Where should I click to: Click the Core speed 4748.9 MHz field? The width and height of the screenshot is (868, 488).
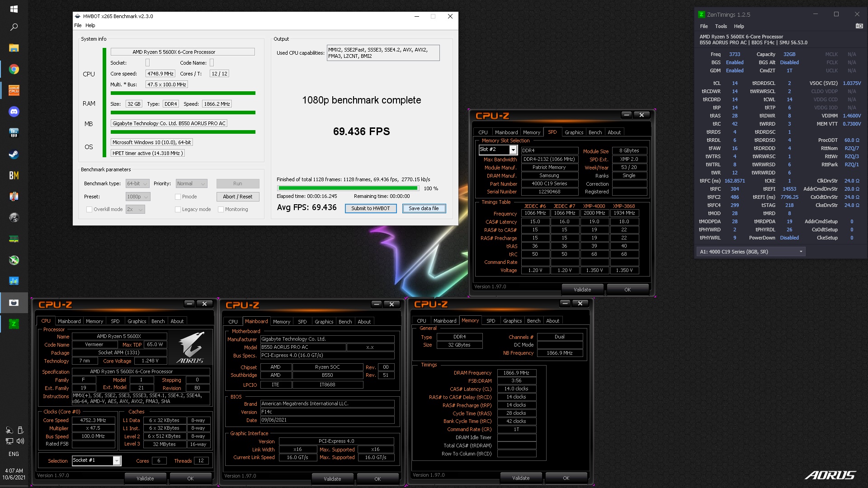pyautogui.click(x=160, y=74)
